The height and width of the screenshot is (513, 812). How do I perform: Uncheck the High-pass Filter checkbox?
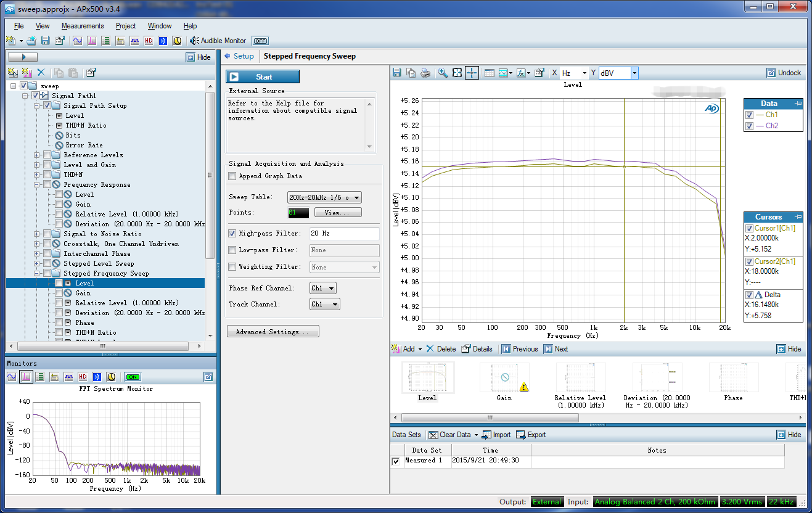pyautogui.click(x=232, y=234)
